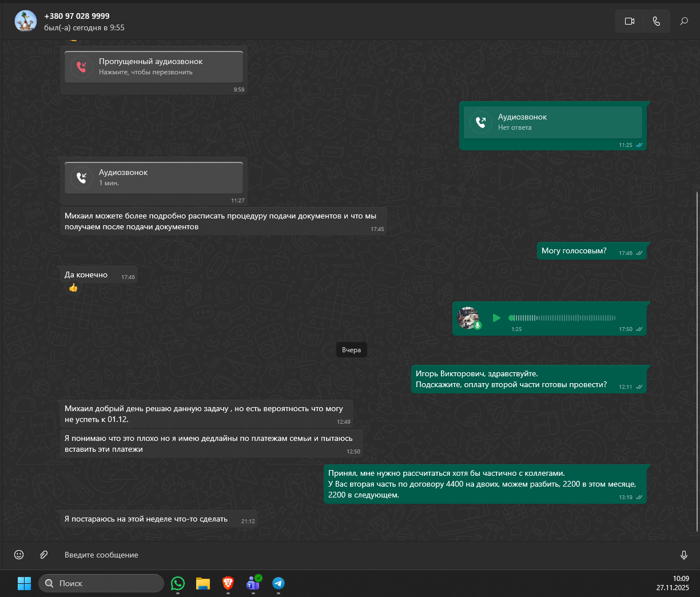The image size is (700, 597).
Task: Click read receipt checkmarks at 13:19
Action: [639, 498]
